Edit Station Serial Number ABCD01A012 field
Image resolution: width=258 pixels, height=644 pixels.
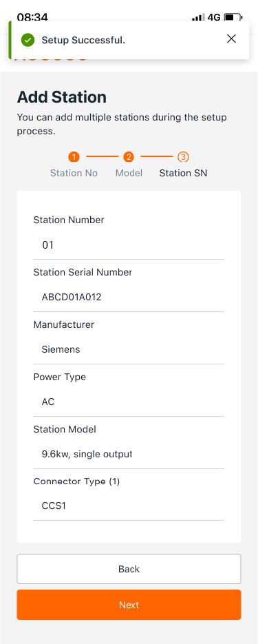coord(129,297)
